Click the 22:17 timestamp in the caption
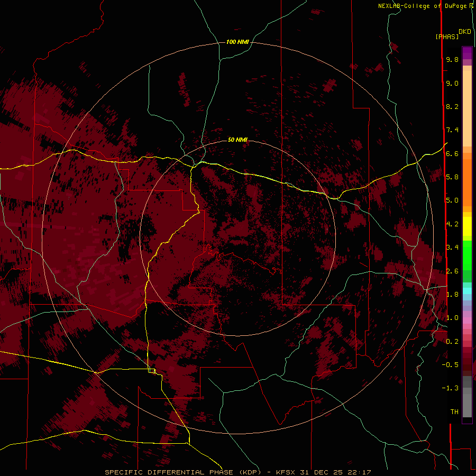This screenshot has height=476, width=476. [360, 472]
